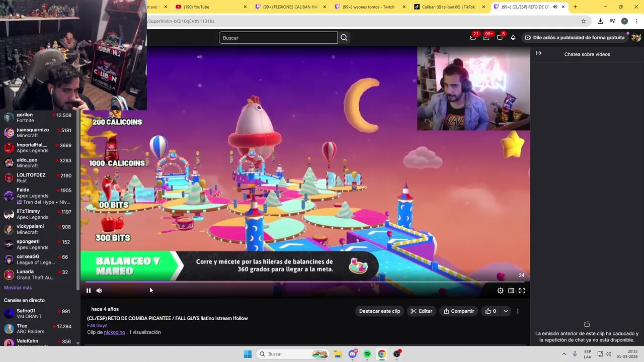Open ESP LAA language selector
The width and height of the screenshot is (644, 362).
click(588, 354)
